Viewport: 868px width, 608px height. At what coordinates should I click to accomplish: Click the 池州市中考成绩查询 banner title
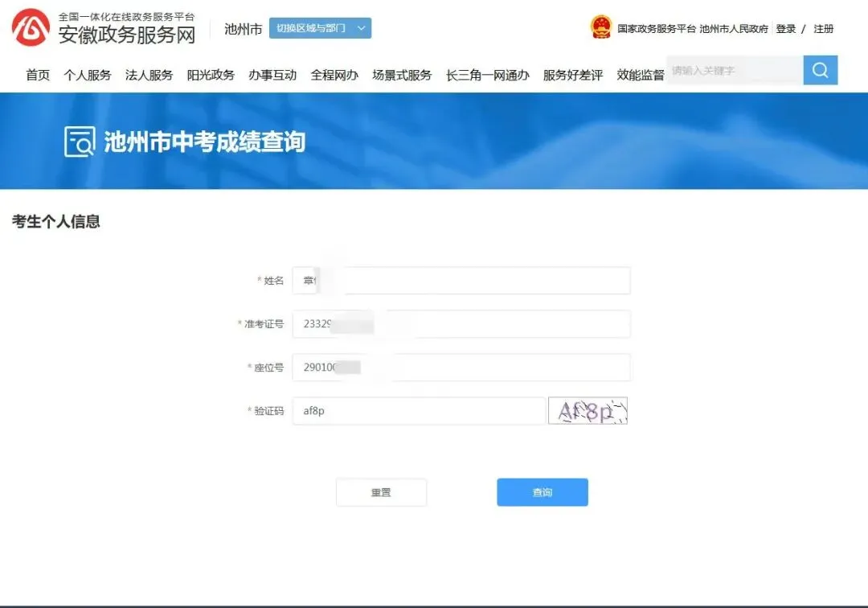click(x=205, y=142)
